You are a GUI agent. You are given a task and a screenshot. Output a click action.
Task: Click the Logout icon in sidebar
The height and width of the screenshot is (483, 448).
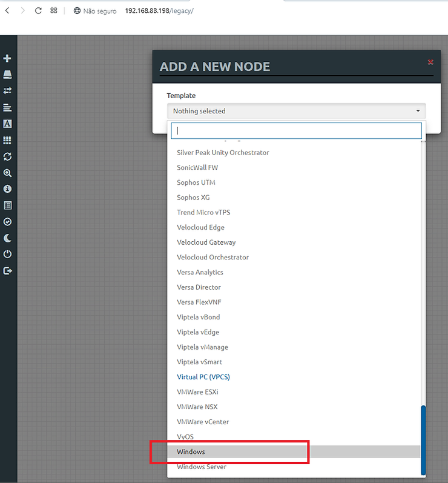click(x=7, y=271)
